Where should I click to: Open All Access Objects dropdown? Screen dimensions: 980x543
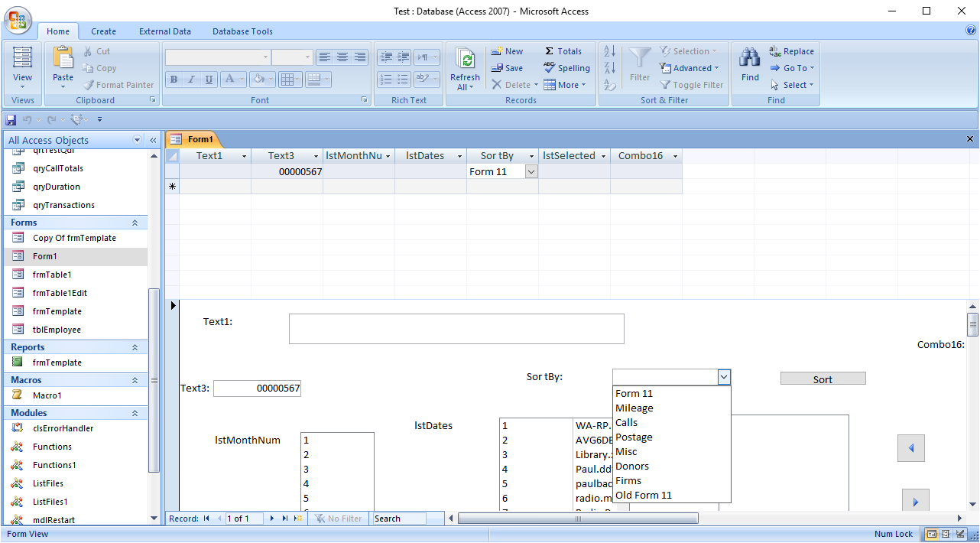click(x=138, y=140)
